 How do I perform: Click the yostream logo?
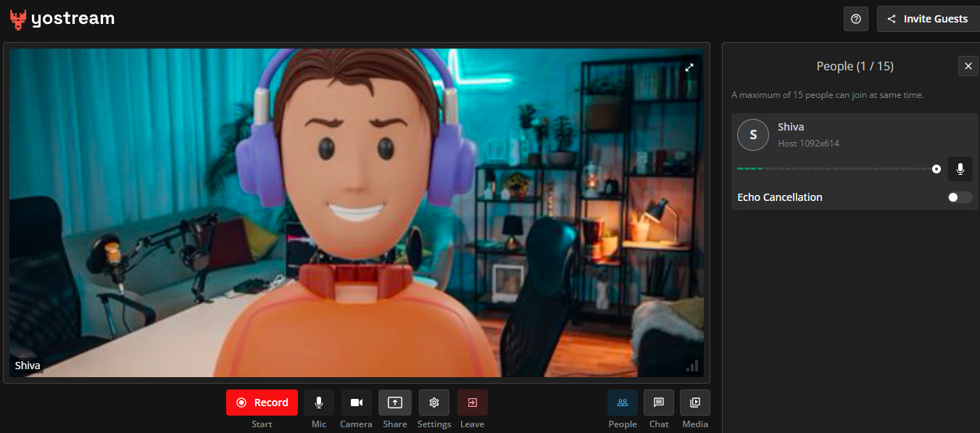(x=62, y=20)
